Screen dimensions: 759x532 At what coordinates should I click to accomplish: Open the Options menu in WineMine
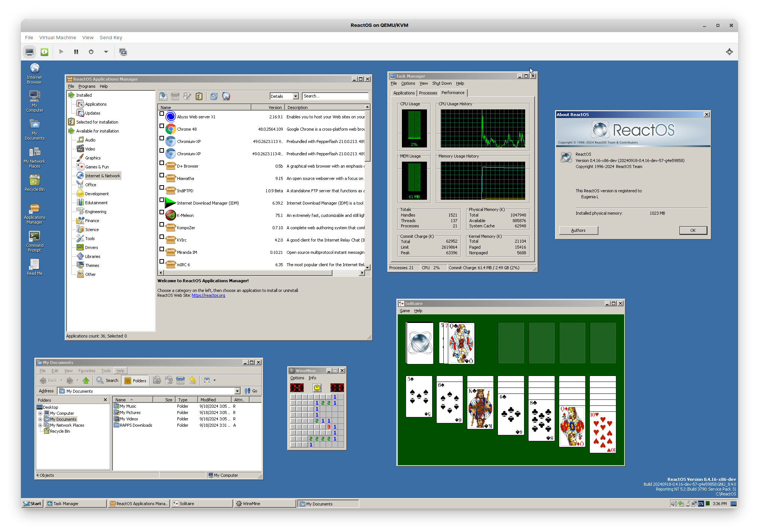pyautogui.click(x=297, y=378)
